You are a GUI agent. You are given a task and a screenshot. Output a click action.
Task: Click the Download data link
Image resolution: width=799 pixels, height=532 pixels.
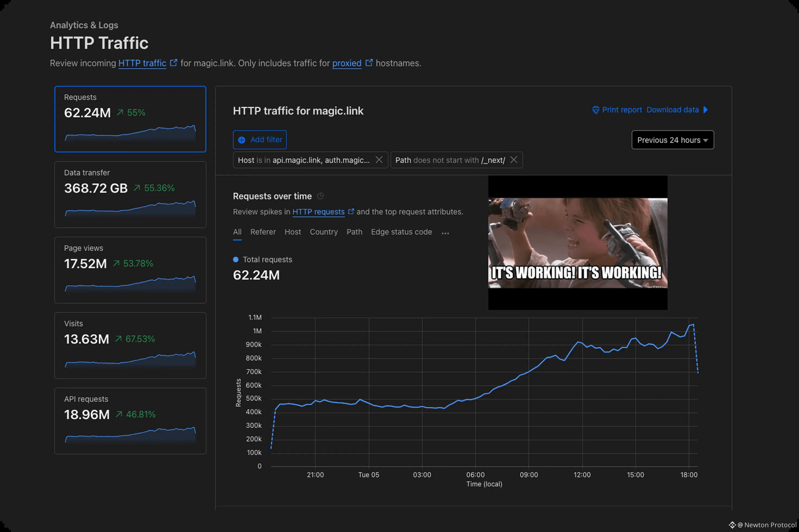672,110
